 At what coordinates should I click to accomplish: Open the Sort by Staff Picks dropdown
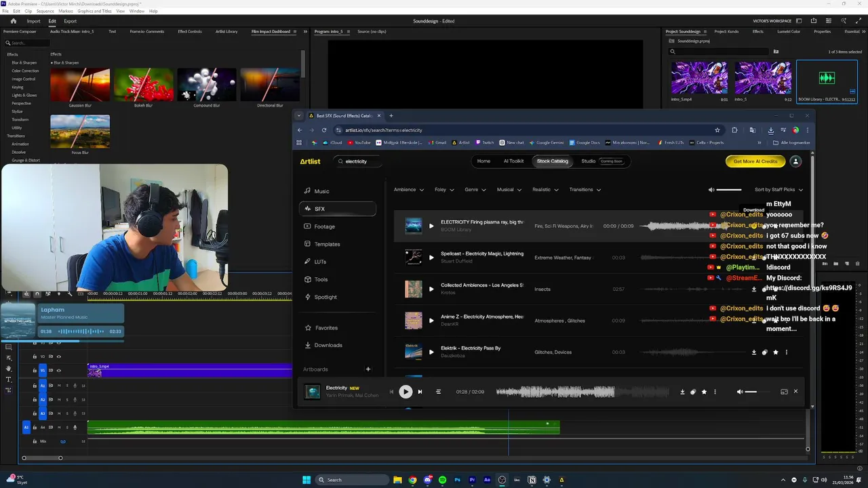pyautogui.click(x=778, y=190)
